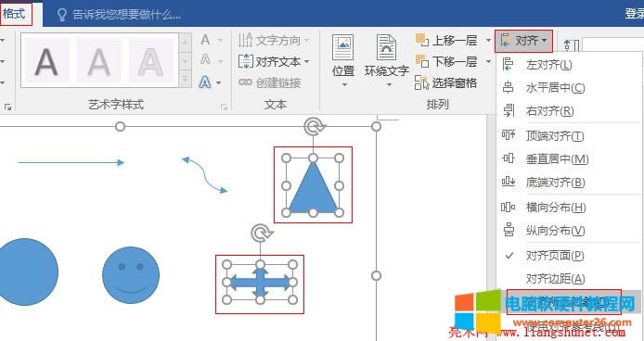Expand the WordArt styles gallery more arrow
The width and height of the screenshot is (644, 341).
pyautogui.click(x=185, y=79)
